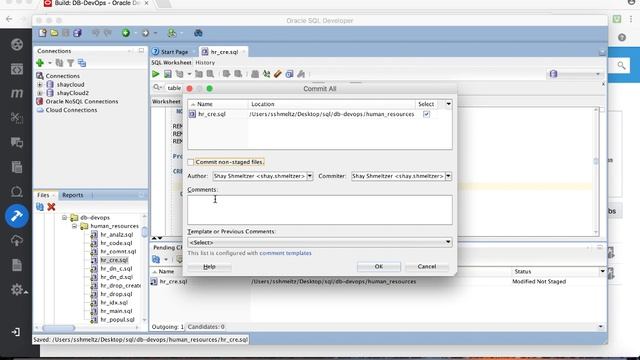Click the sign-out icon at sidebar bottom
Viewport: 640px width, 360px height.
click(16, 332)
